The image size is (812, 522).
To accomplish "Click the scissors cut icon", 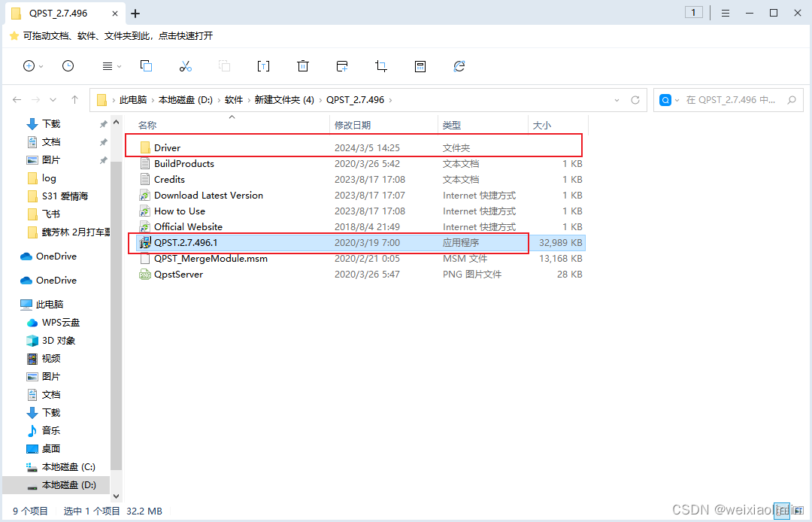I will click(x=186, y=65).
